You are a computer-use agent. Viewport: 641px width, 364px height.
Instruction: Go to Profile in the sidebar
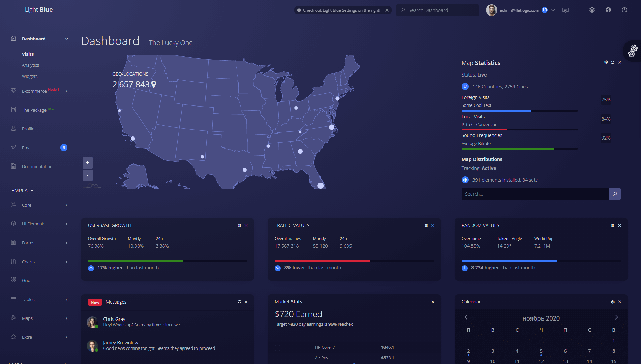point(28,129)
